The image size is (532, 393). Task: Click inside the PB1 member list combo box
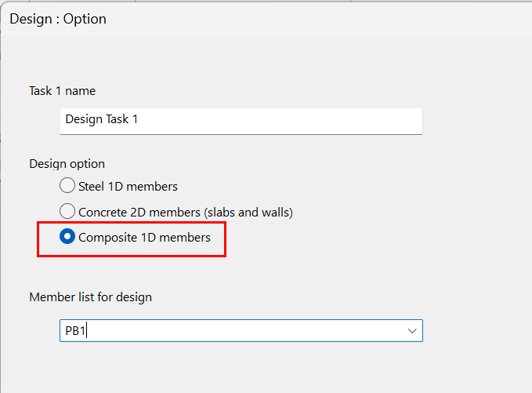click(x=235, y=331)
